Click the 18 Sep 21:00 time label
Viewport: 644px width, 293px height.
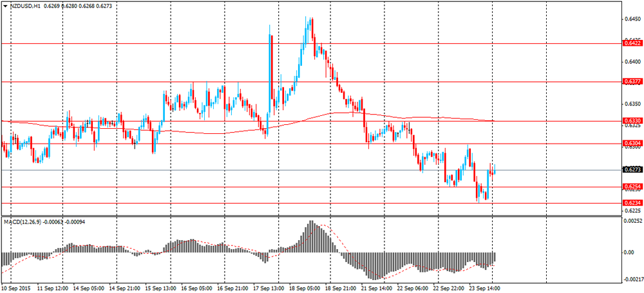click(341, 288)
